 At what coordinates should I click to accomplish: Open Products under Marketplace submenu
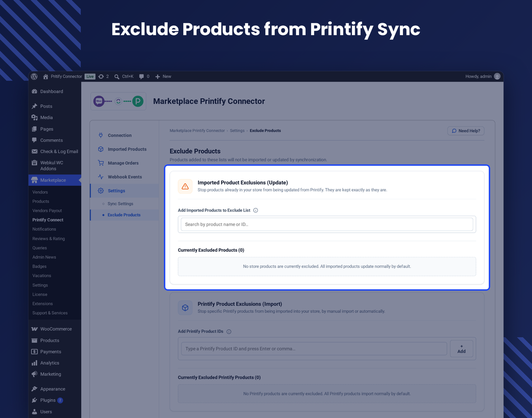41,201
